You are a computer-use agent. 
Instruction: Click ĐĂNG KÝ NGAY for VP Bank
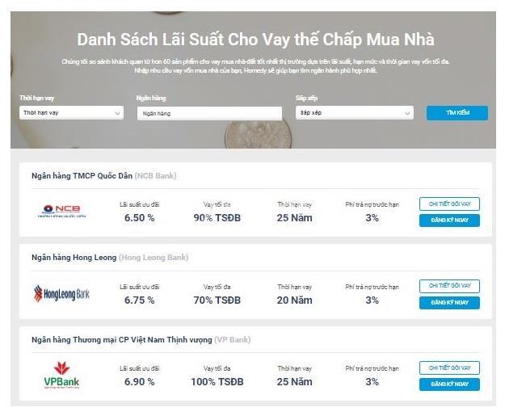[x=449, y=384]
